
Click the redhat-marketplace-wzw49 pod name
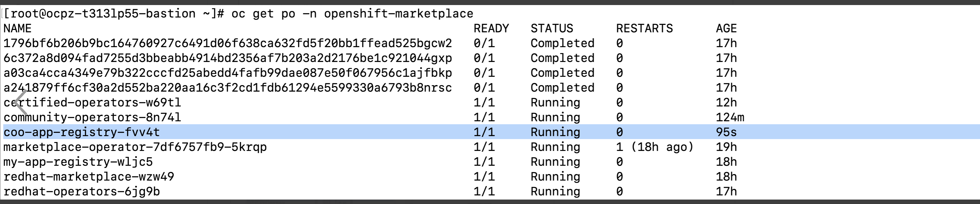pyautogui.click(x=88, y=177)
